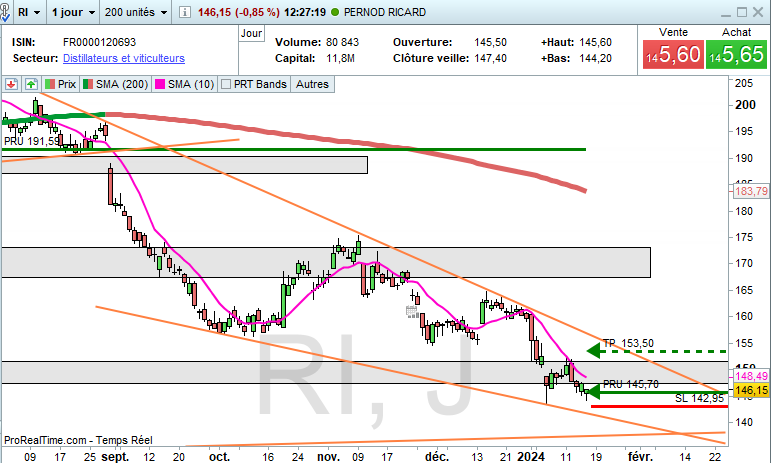The image size is (771, 463).
Task: Click the yellow 146,15 current price tag
Action: (x=751, y=390)
